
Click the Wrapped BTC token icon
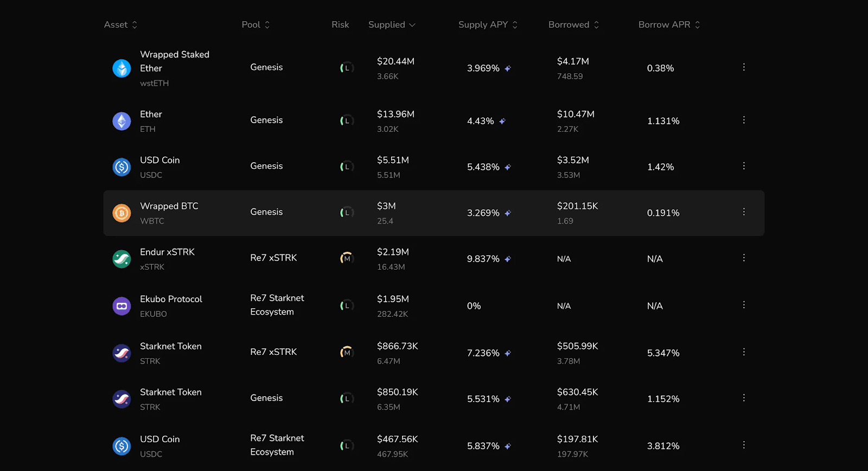click(x=122, y=213)
